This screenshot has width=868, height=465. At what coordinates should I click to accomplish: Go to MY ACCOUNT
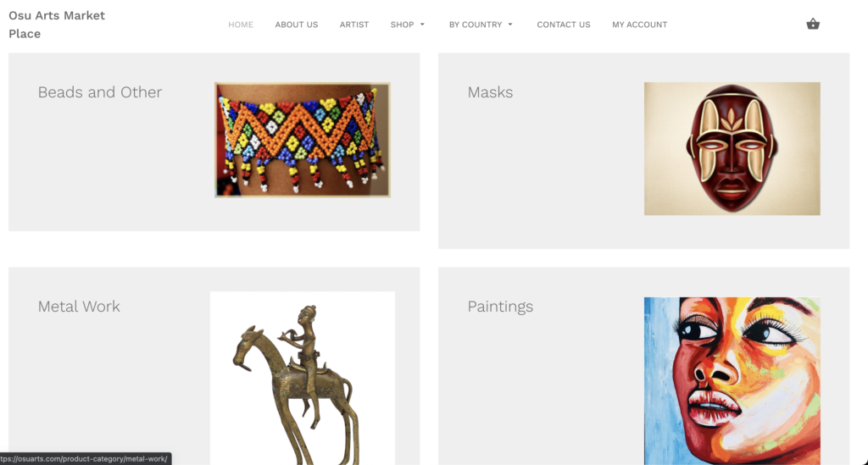(639, 25)
